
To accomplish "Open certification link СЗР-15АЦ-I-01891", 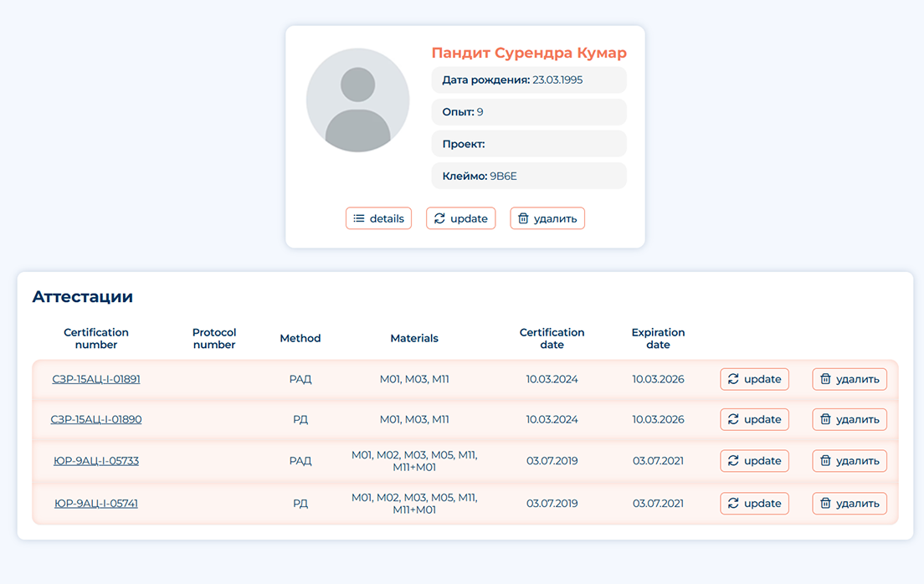I will 96,379.
